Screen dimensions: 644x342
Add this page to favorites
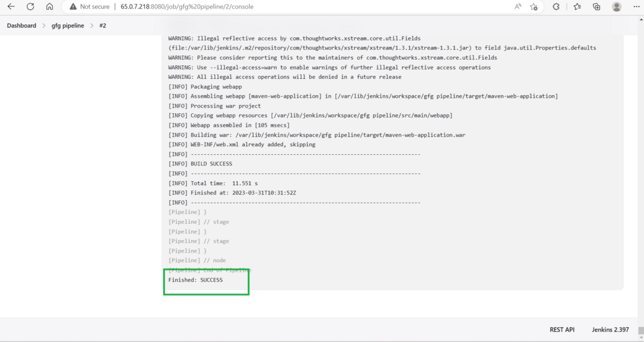pos(534,7)
